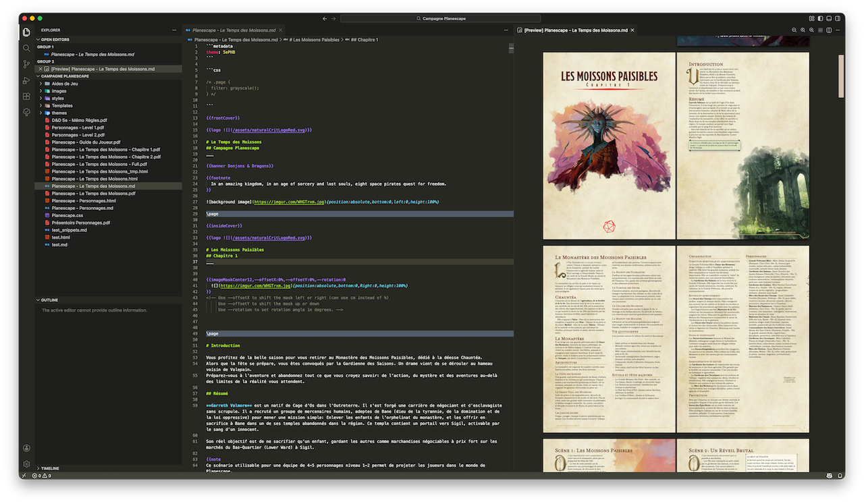Collapse the Open Editors section
This screenshot has height=504, width=864.
point(55,40)
